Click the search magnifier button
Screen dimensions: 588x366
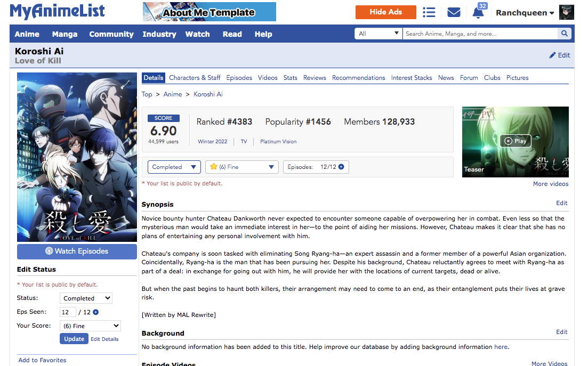(x=564, y=34)
